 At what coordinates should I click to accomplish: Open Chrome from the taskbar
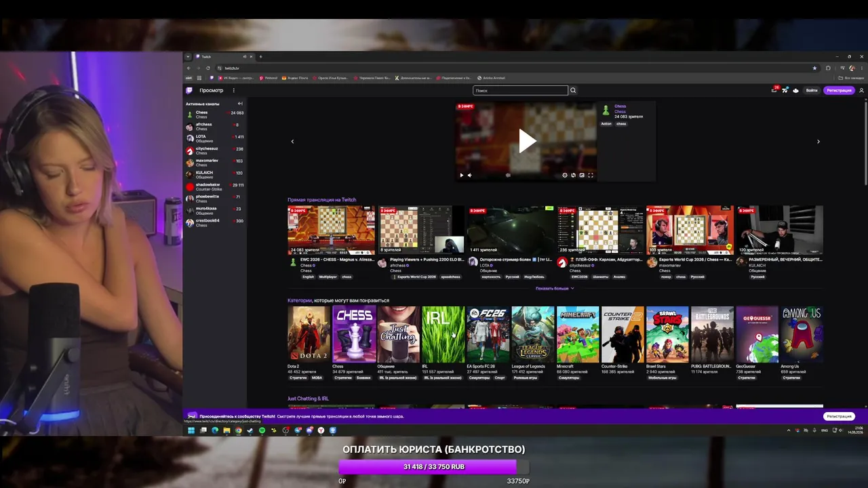coord(238,430)
